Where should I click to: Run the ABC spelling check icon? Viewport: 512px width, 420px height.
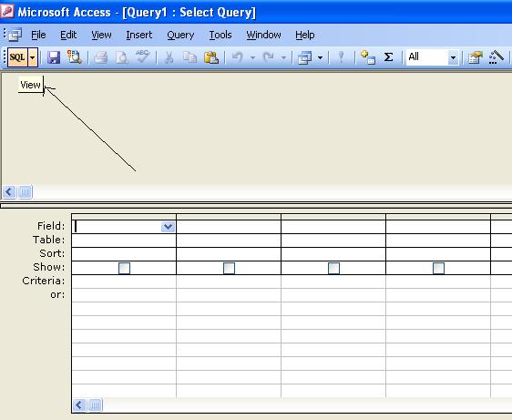click(x=142, y=56)
